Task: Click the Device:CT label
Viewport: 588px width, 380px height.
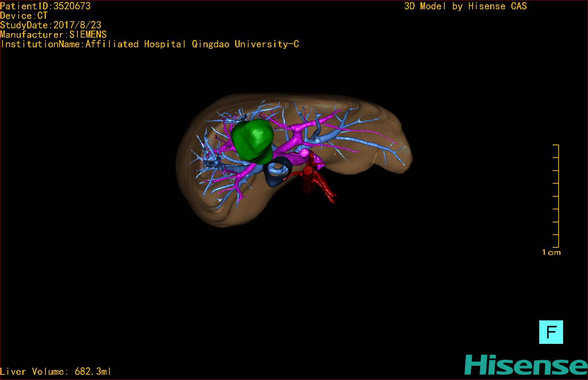Action: pyautogui.click(x=24, y=16)
